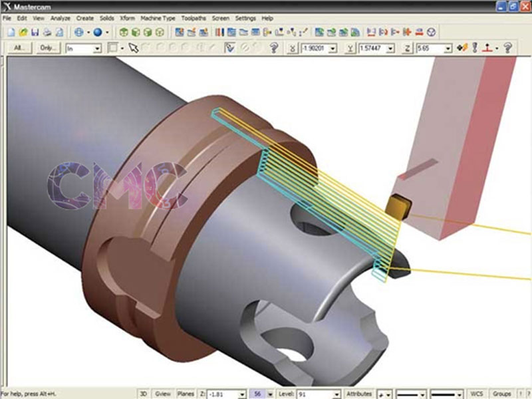The width and height of the screenshot is (532, 399).
Task: Click the Planes button
Action: tap(186, 394)
